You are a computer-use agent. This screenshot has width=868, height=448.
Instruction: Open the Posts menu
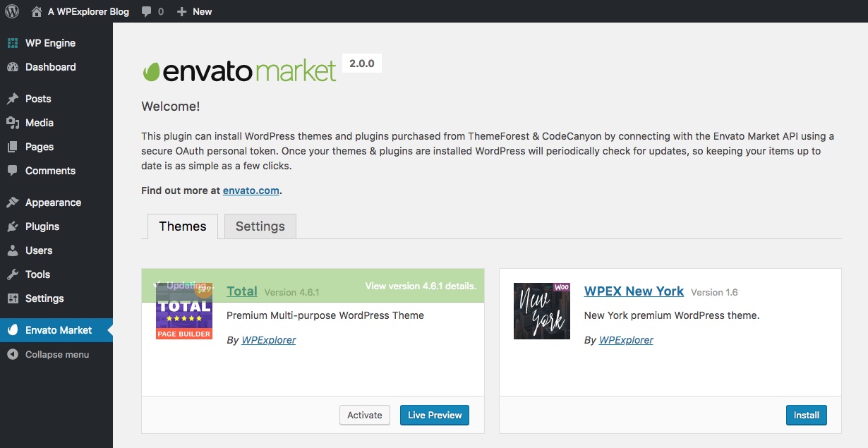pos(56,99)
